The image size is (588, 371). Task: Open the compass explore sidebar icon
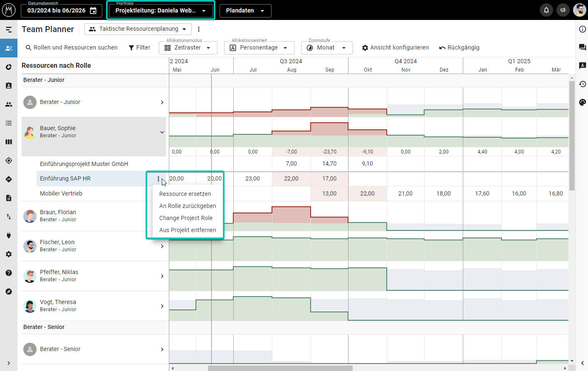(x=9, y=292)
